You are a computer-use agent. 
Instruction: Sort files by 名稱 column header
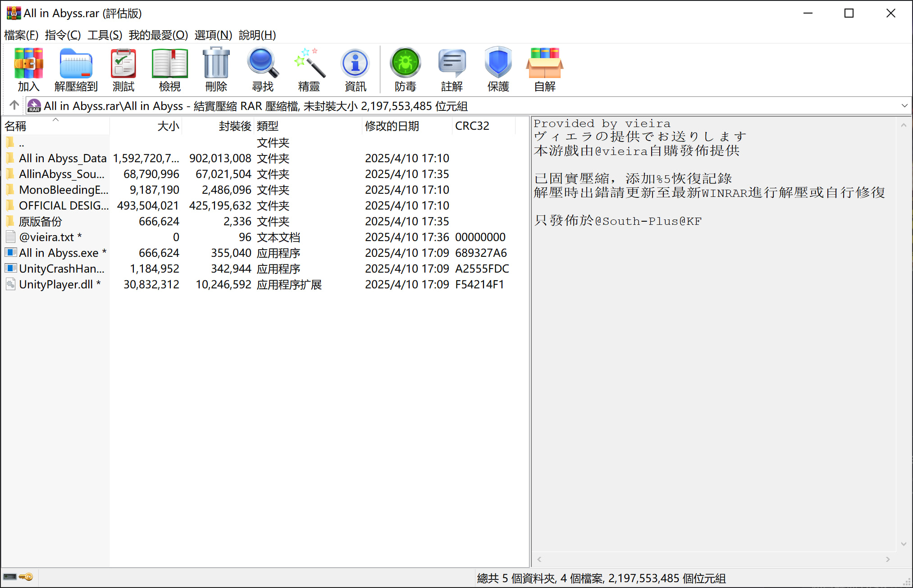[x=15, y=126]
